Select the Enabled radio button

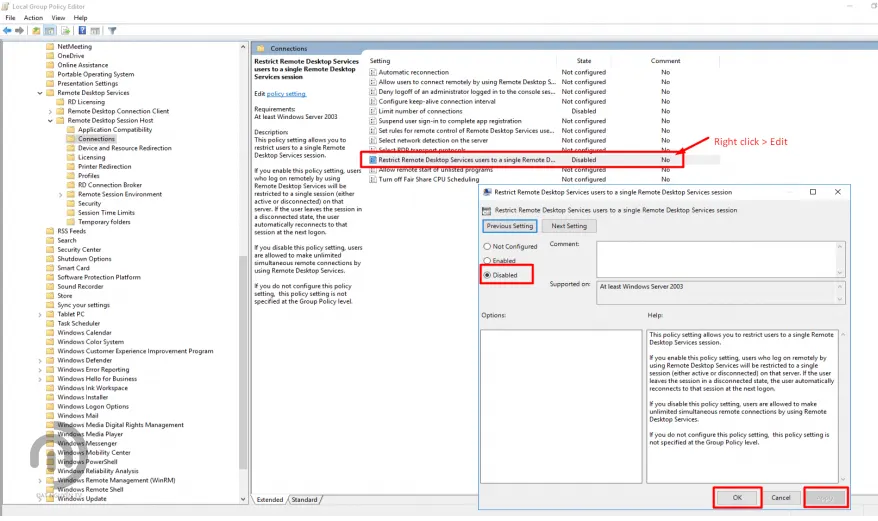[487, 260]
